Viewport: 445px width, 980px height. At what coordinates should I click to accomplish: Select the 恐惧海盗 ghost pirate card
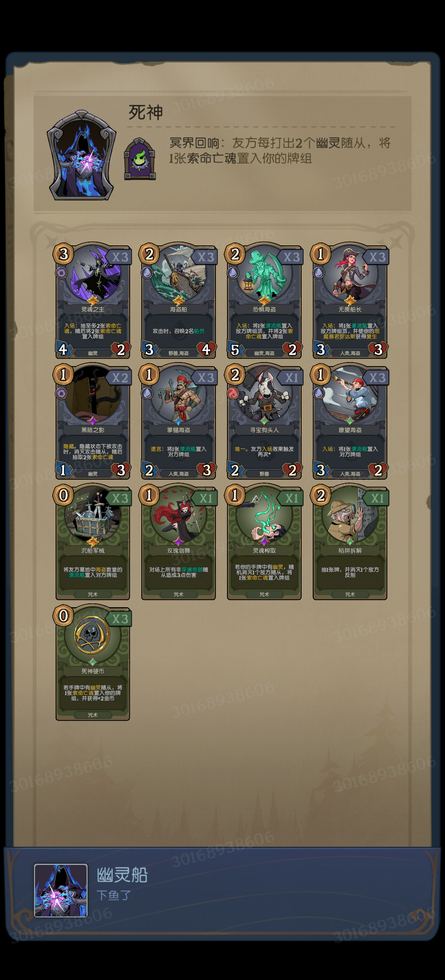(264, 301)
